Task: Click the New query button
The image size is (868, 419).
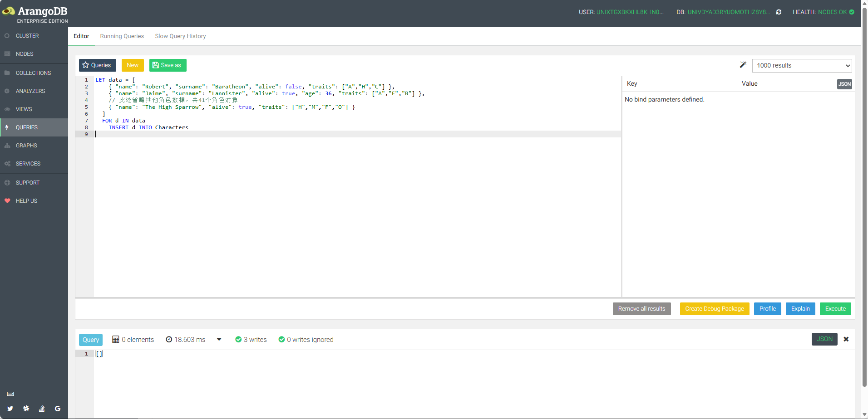Action: pos(133,65)
